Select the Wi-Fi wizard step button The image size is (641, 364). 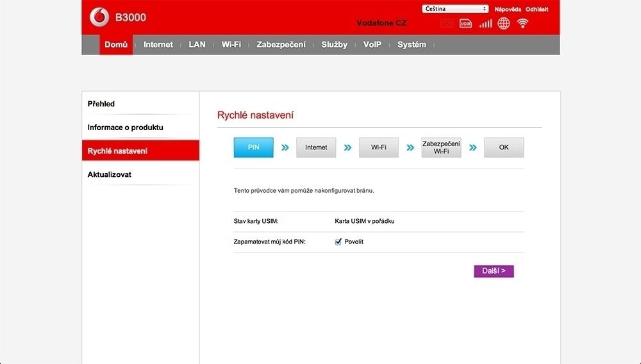(x=379, y=147)
